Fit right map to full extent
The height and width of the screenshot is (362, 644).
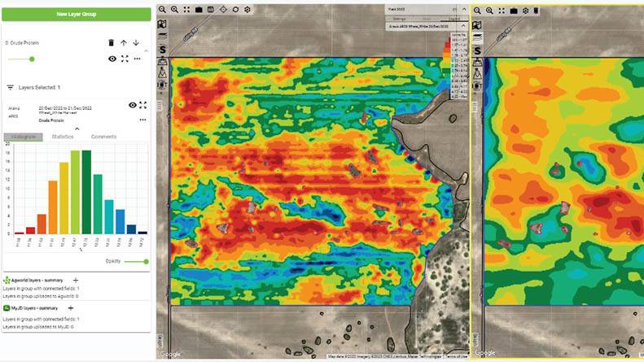(x=502, y=11)
